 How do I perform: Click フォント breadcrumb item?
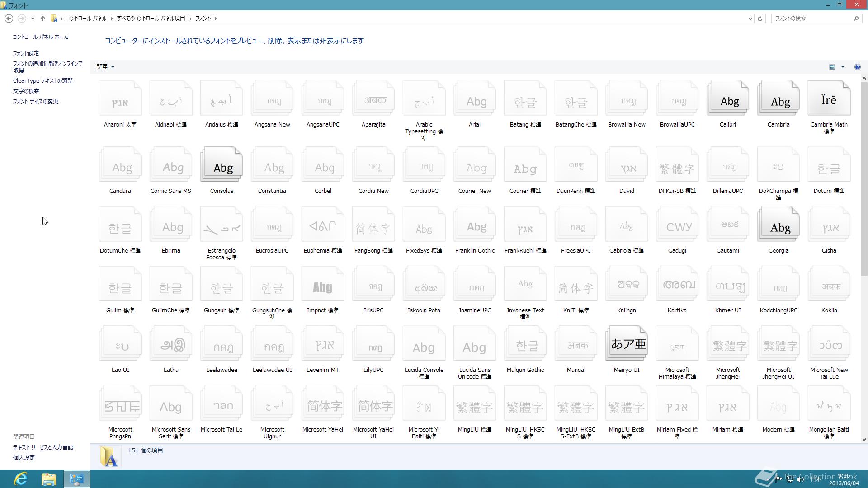pos(203,19)
